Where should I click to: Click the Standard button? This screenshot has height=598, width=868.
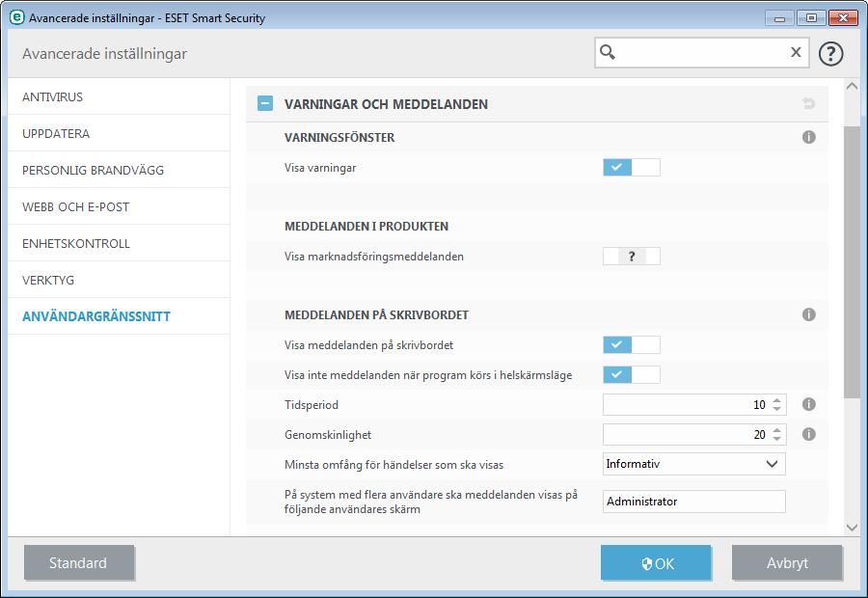pos(79,562)
